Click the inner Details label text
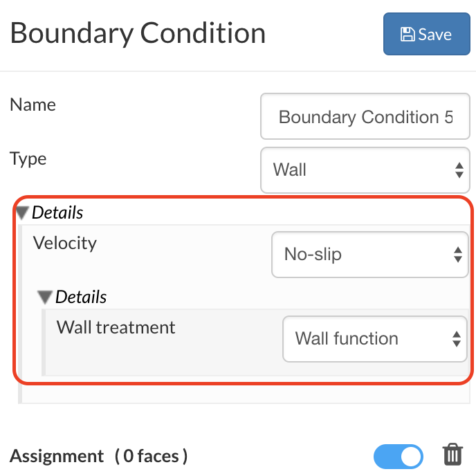The image size is (476, 476). [x=81, y=297]
